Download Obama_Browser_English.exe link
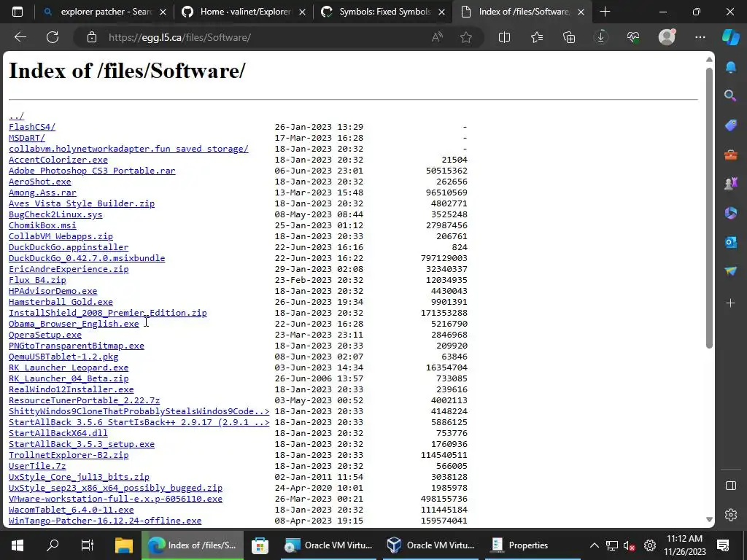Screen dimensions: 747x560 click(x=74, y=324)
